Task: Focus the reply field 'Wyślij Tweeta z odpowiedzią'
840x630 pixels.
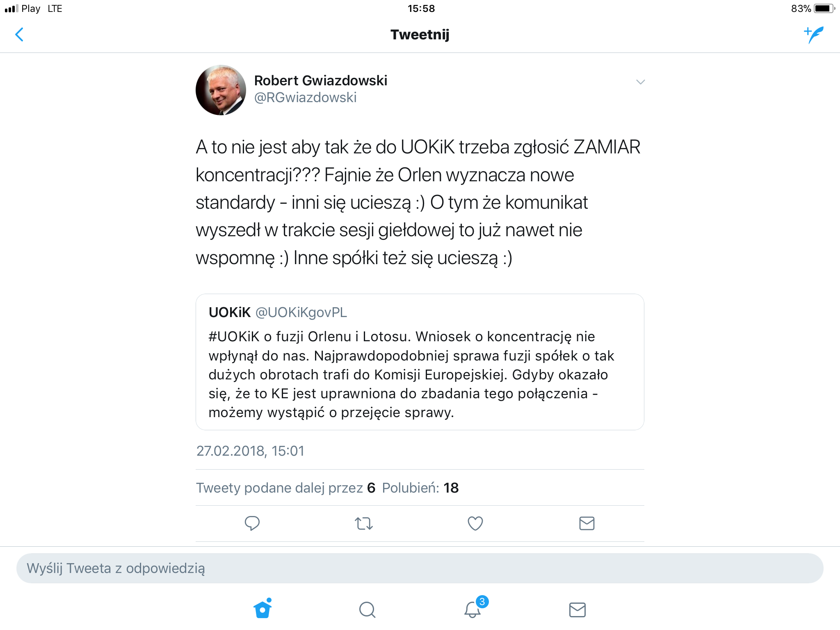Action: point(420,568)
